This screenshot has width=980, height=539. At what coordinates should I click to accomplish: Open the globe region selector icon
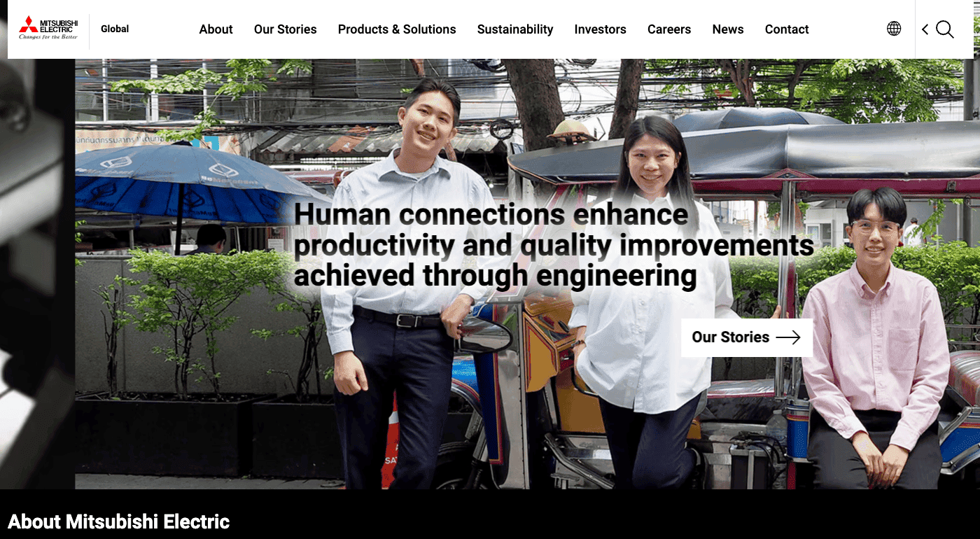894,29
